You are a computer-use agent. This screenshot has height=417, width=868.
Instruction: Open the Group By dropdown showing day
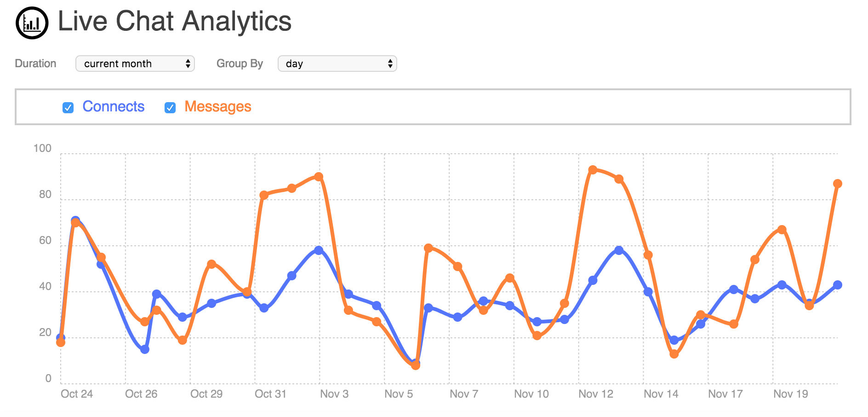coord(337,64)
